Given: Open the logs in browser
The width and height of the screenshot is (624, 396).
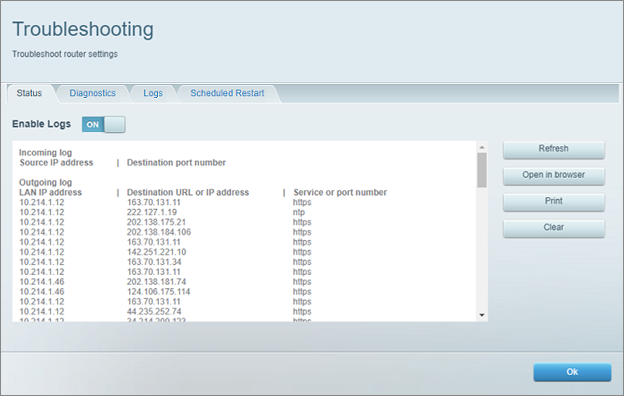Looking at the screenshot, I should [x=554, y=176].
